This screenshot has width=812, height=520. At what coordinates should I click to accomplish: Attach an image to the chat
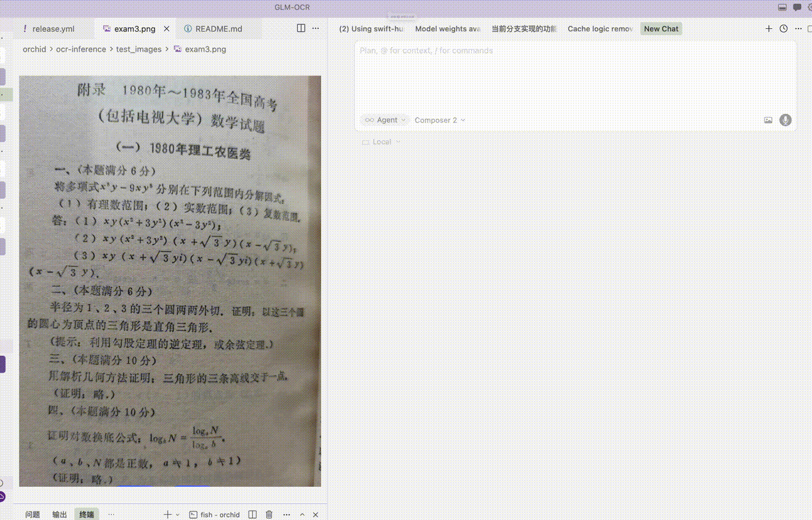[768, 120]
